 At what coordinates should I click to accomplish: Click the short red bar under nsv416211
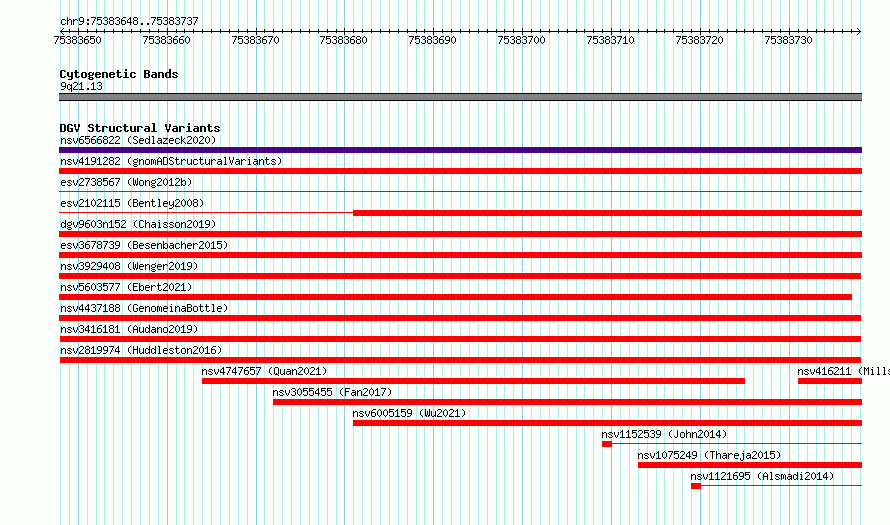pyautogui.click(x=830, y=381)
